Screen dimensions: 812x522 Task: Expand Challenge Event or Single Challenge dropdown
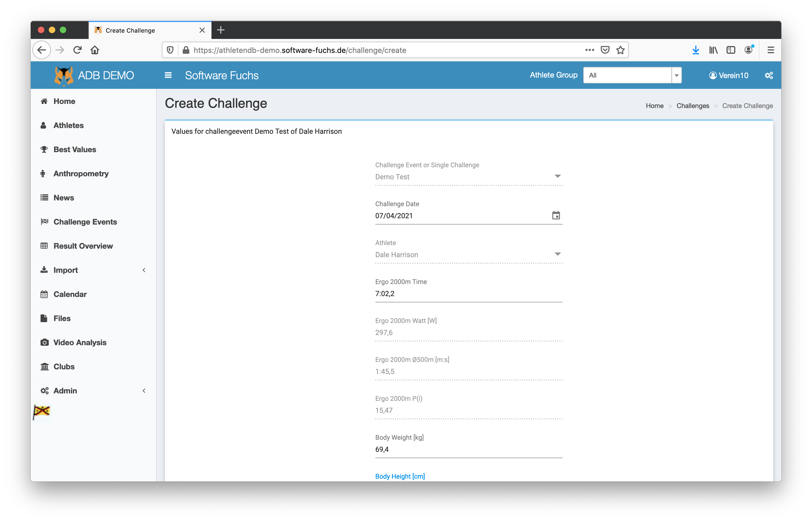(557, 177)
